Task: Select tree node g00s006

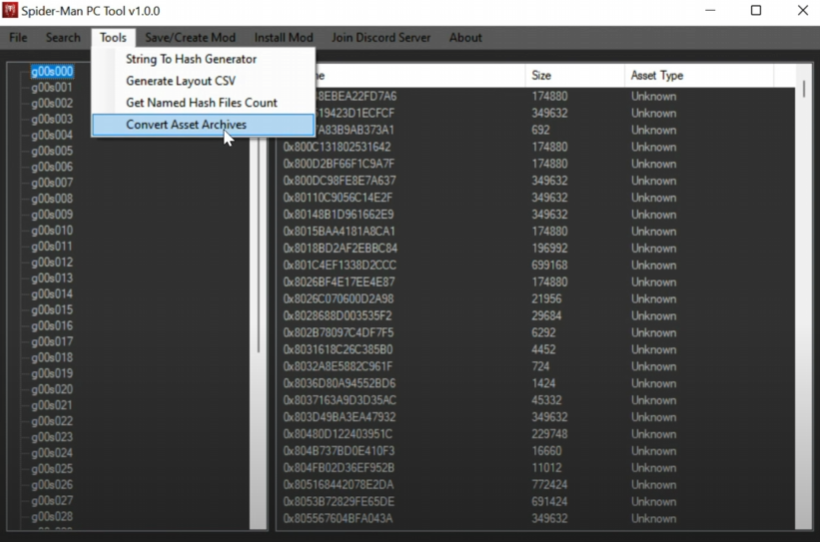Action: coord(52,167)
